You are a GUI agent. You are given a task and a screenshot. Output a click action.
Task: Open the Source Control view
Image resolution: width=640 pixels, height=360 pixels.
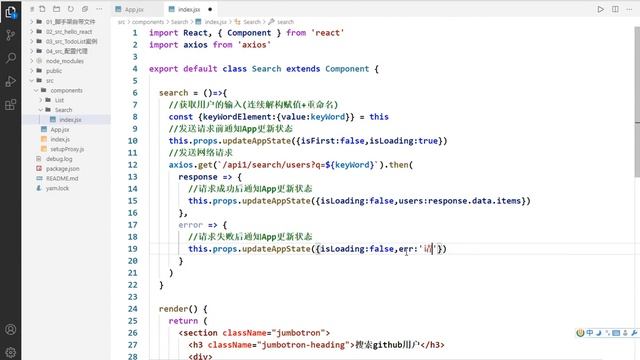[x=11, y=35]
